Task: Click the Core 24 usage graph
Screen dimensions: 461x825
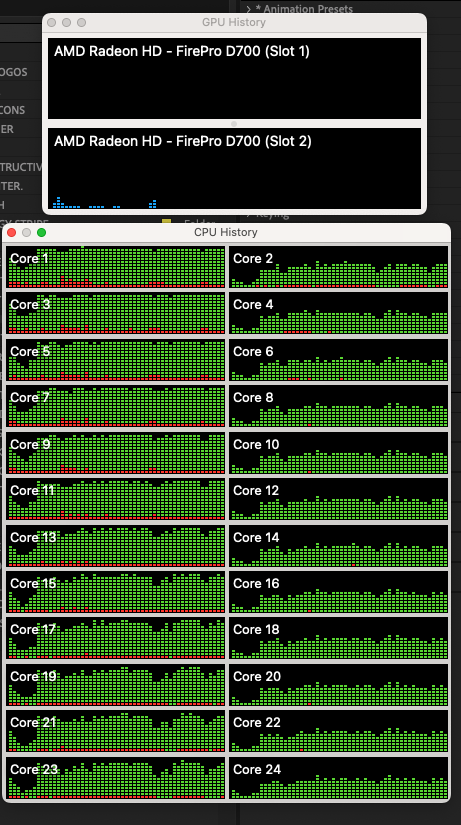Action: [338, 778]
